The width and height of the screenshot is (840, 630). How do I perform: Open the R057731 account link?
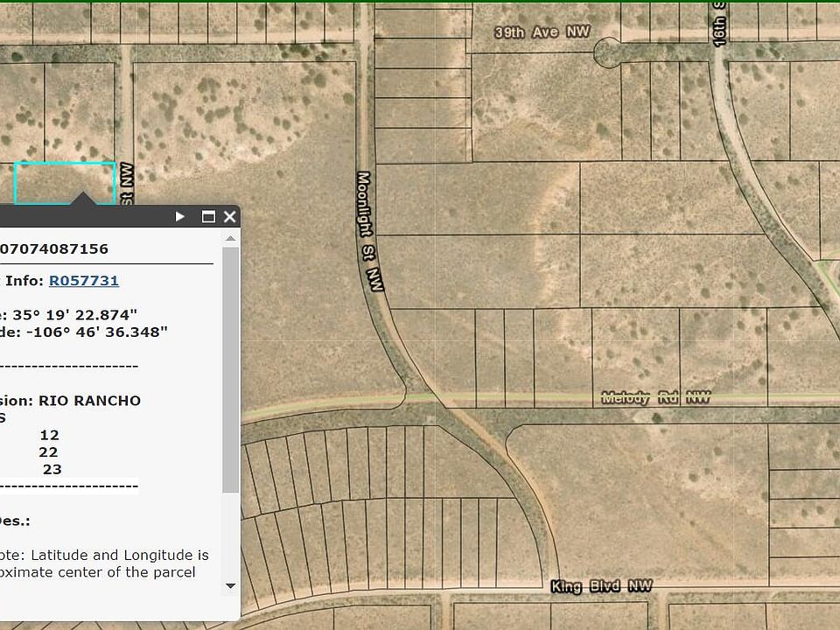[83, 281]
